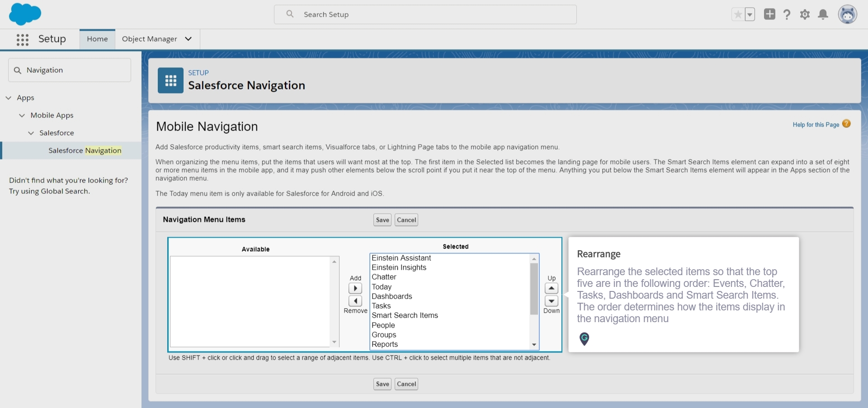Screen dimensions: 868x408
Task: Open the Object Manager tab
Action: 149,39
